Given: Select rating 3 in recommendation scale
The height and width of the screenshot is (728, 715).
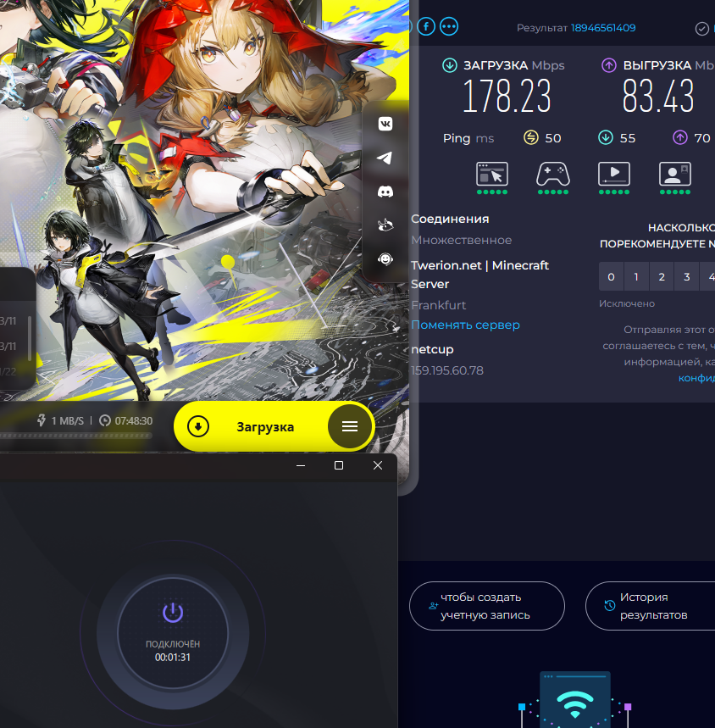Looking at the screenshot, I should click(687, 277).
